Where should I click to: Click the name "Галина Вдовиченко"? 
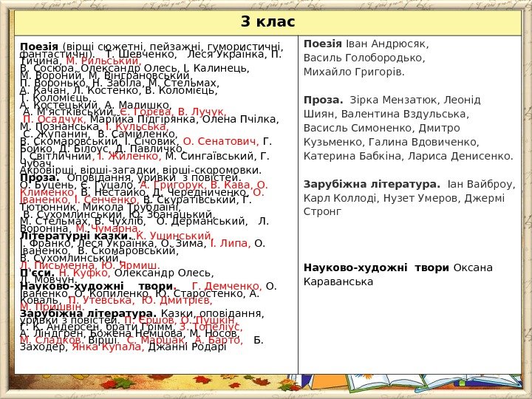pyautogui.click(x=423, y=142)
